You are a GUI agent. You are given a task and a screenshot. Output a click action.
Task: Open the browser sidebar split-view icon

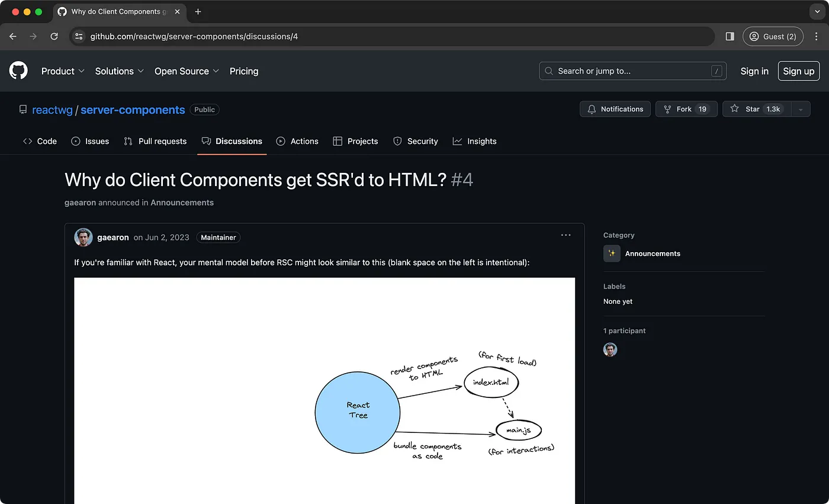click(730, 36)
